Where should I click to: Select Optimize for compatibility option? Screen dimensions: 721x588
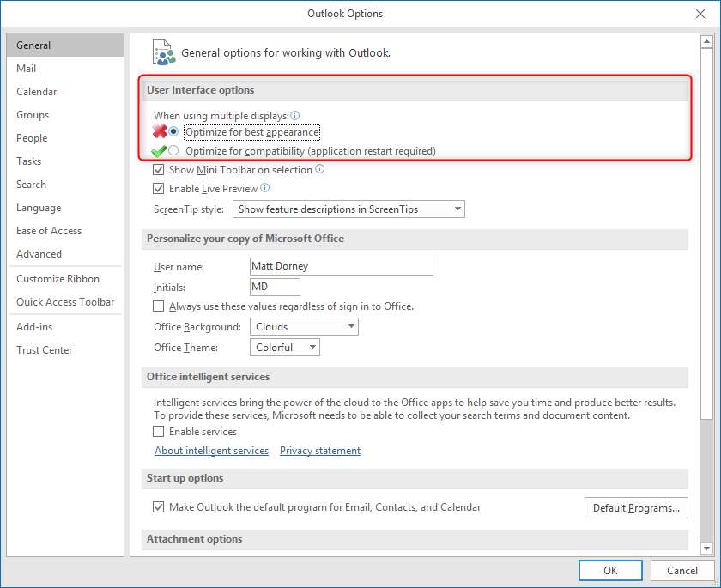[174, 151]
